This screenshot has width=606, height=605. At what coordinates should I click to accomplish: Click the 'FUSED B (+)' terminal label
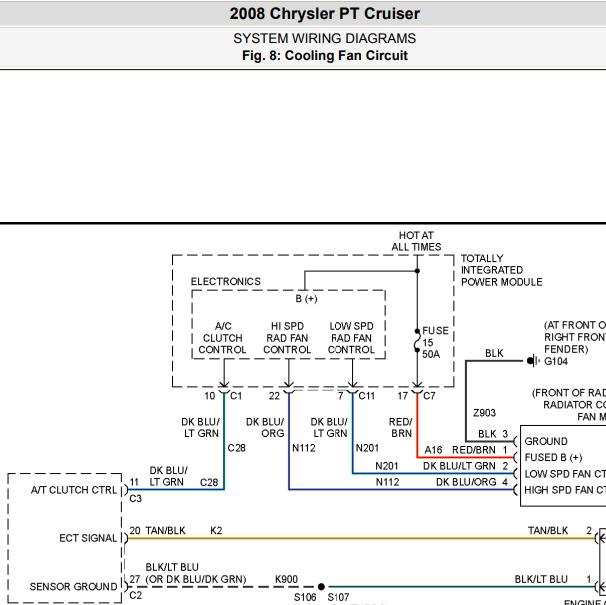pyautogui.click(x=553, y=457)
